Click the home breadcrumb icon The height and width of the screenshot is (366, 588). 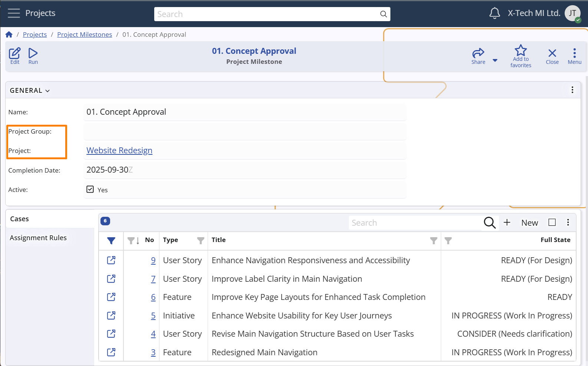pyautogui.click(x=9, y=35)
